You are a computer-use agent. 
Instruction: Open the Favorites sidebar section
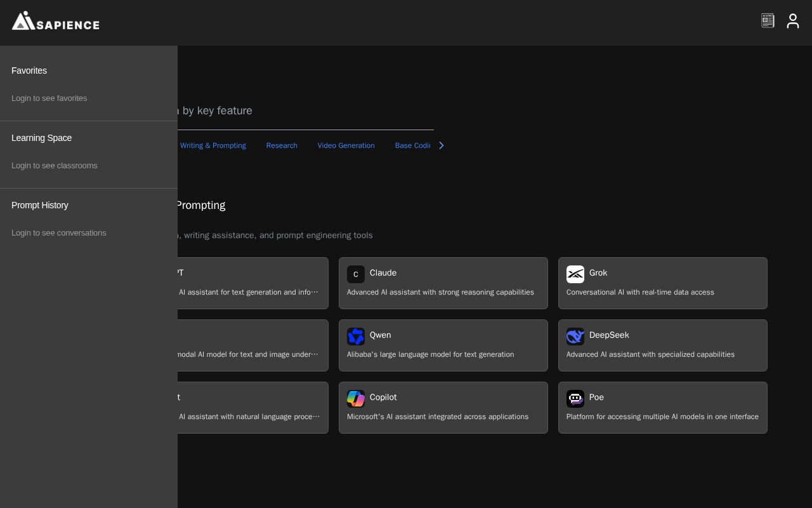pyautogui.click(x=29, y=70)
